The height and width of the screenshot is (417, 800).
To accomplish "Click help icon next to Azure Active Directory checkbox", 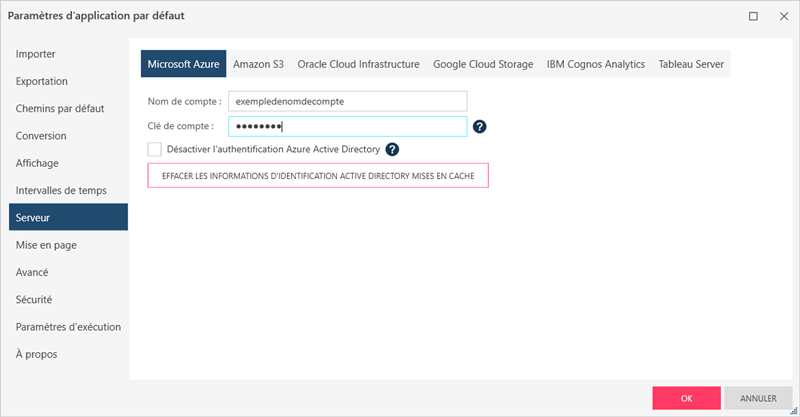I will [x=392, y=149].
